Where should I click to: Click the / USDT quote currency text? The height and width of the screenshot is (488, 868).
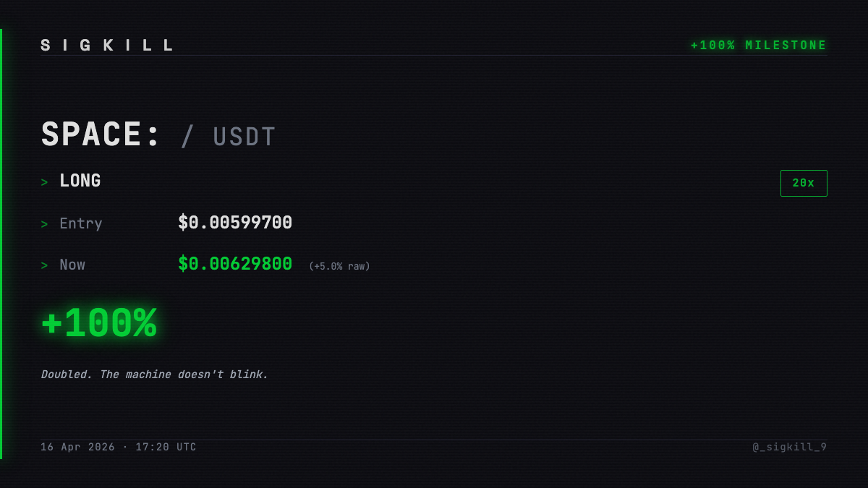pos(229,137)
